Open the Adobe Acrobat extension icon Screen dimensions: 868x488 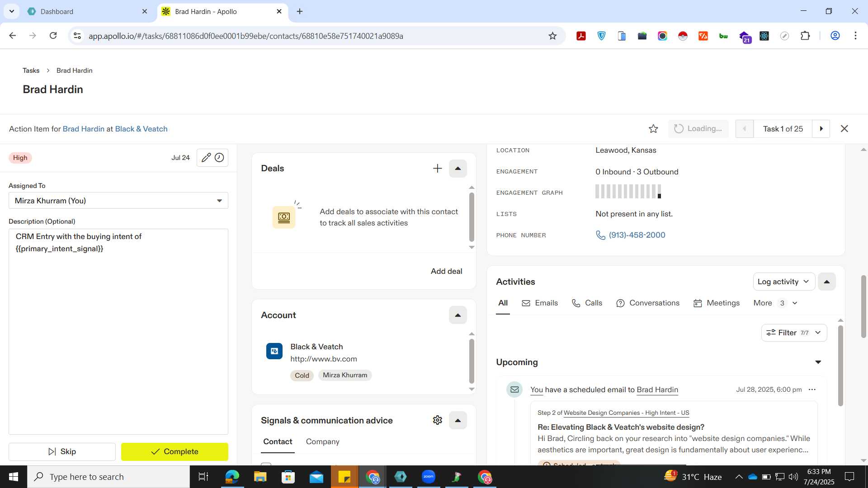(581, 36)
